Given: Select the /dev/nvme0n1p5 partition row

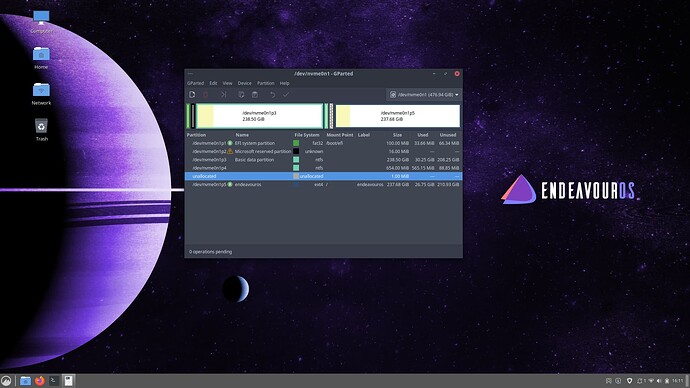Looking at the screenshot, I should tap(323, 184).
